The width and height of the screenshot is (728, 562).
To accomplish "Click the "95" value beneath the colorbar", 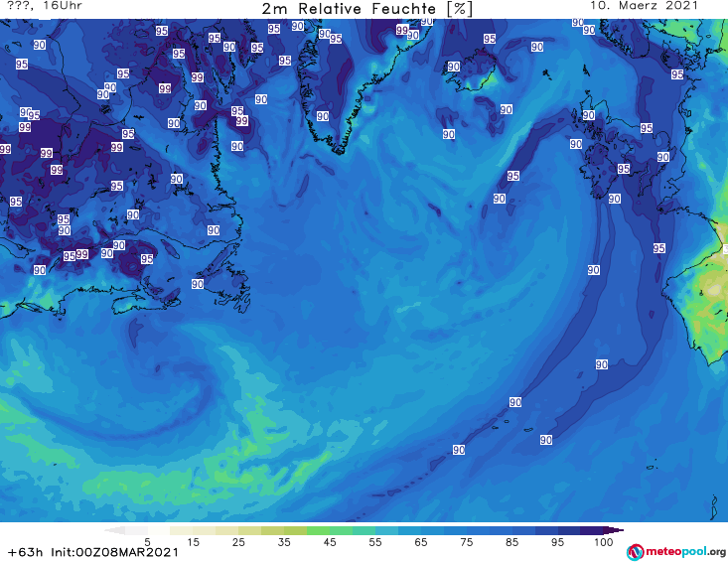I will click(557, 541).
